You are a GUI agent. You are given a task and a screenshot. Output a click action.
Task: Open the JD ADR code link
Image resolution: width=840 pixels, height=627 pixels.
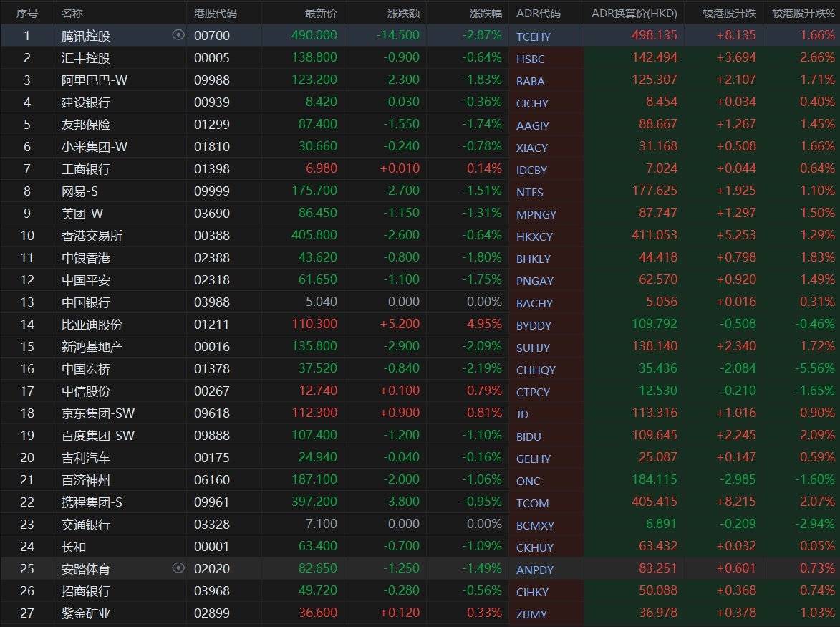(x=522, y=414)
